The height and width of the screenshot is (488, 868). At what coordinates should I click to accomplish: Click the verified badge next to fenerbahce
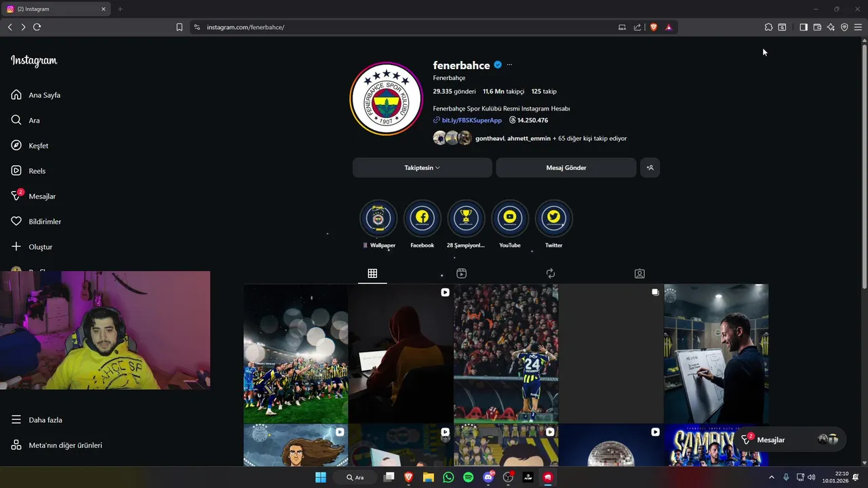(x=498, y=65)
